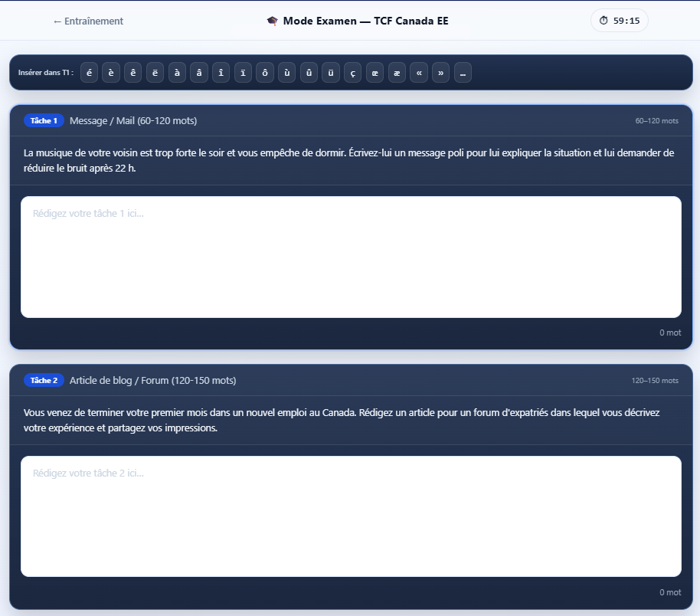Insert the æ ligature character
Screen dimensions: 700x616
pyautogui.click(x=397, y=73)
